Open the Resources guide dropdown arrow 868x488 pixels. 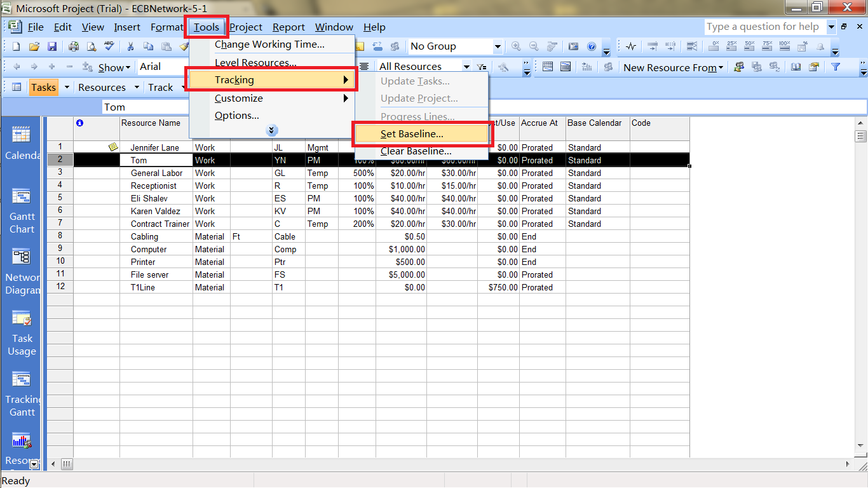137,87
